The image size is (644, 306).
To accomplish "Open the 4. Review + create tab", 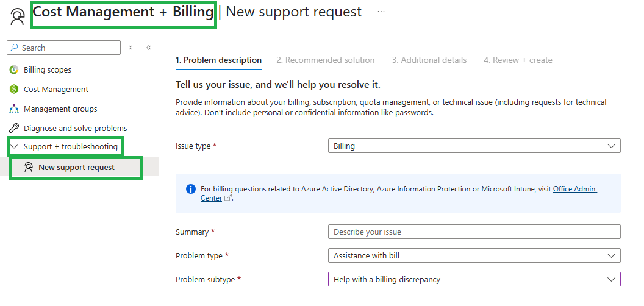I will (518, 60).
